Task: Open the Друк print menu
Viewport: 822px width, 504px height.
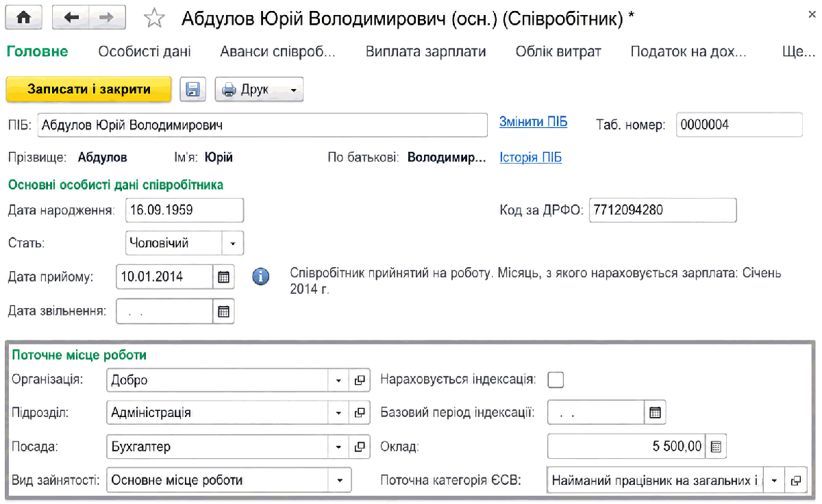Action: (x=259, y=90)
